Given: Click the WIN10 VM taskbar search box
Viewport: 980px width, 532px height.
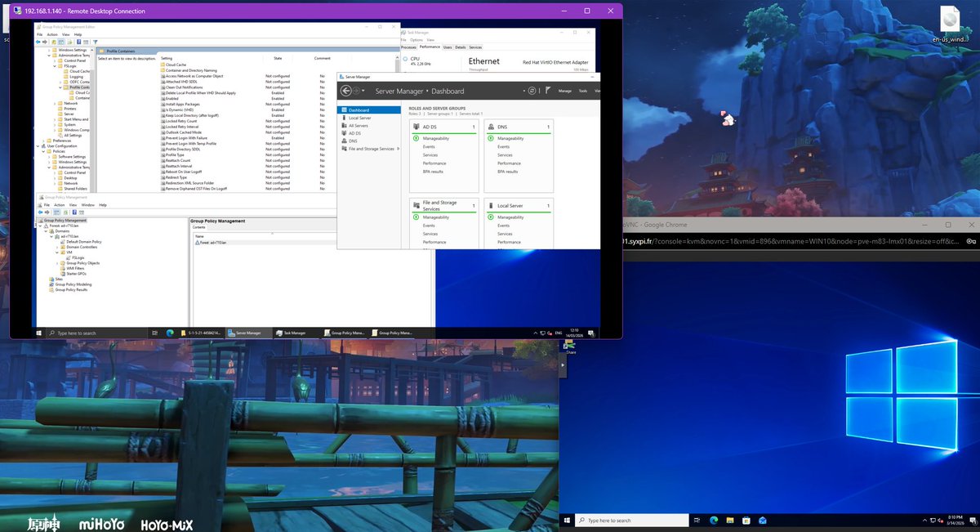Looking at the screenshot, I should 632,520.
